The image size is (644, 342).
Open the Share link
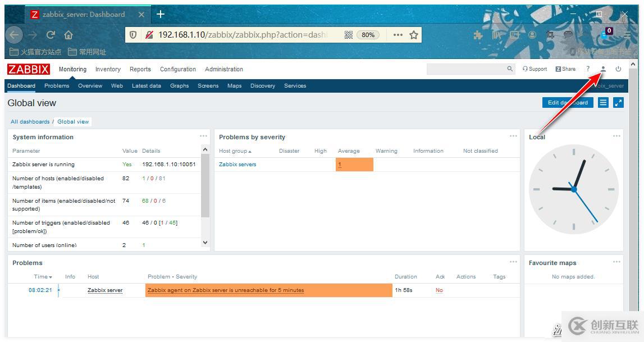[565, 69]
